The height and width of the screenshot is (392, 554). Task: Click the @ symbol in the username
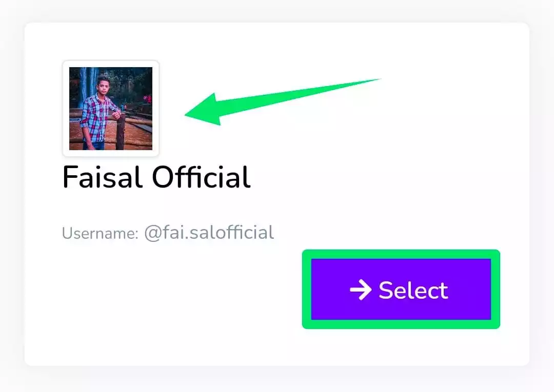click(x=153, y=233)
